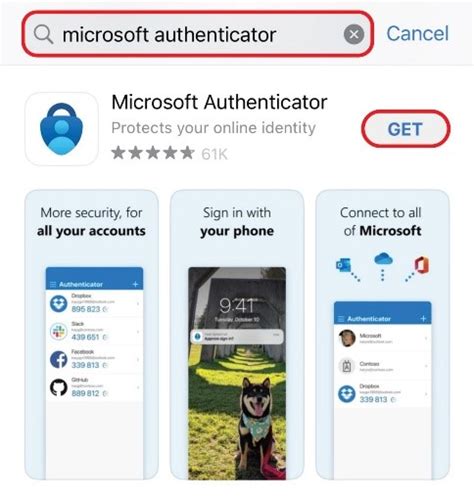Click the Slack icon in account list

[59, 332]
